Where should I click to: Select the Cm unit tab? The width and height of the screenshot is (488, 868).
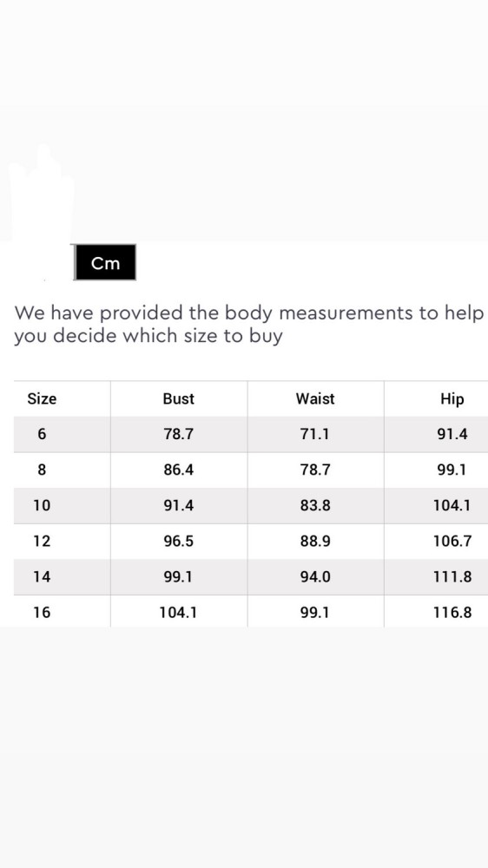click(105, 262)
